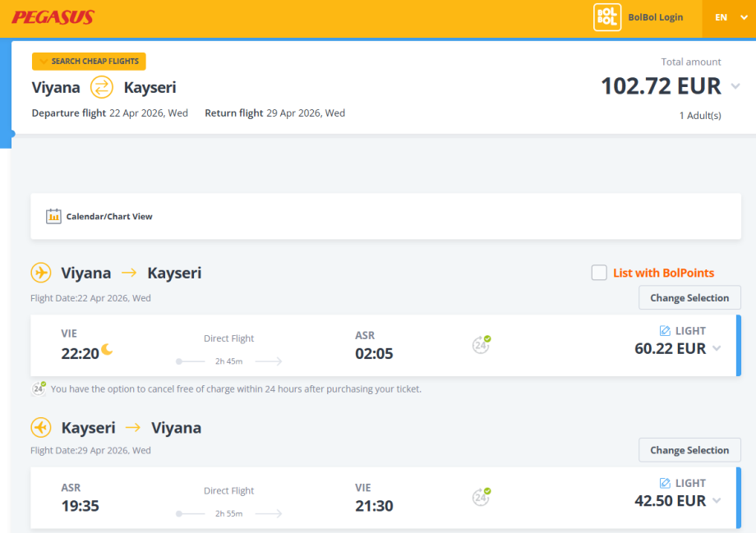Expand the 60.22 EUR fare chevron
Screen dimensions: 756x533
[x=717, y=349]
